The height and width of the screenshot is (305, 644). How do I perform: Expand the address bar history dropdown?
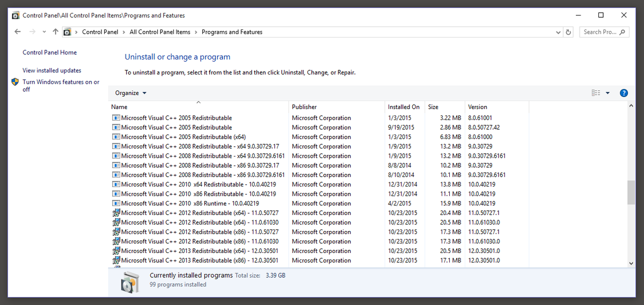point(559,32)
